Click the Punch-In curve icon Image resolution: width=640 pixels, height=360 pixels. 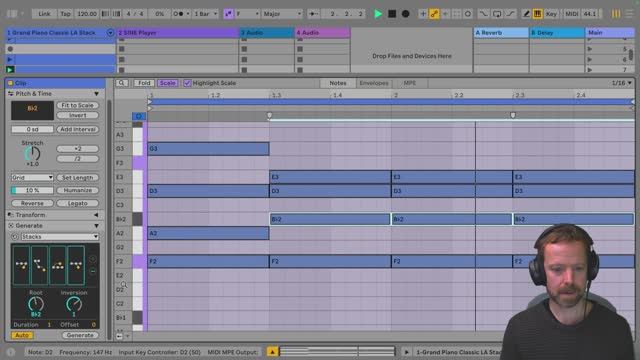coord(483,14)
